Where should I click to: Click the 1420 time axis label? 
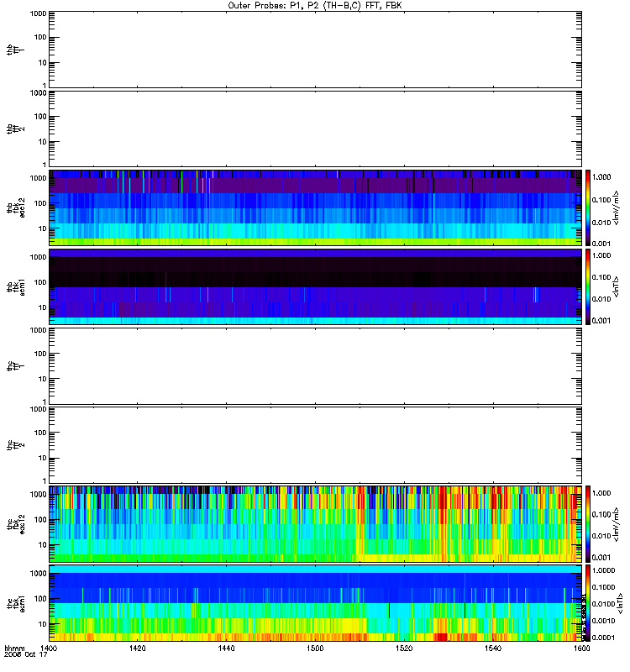coord(138,648)
